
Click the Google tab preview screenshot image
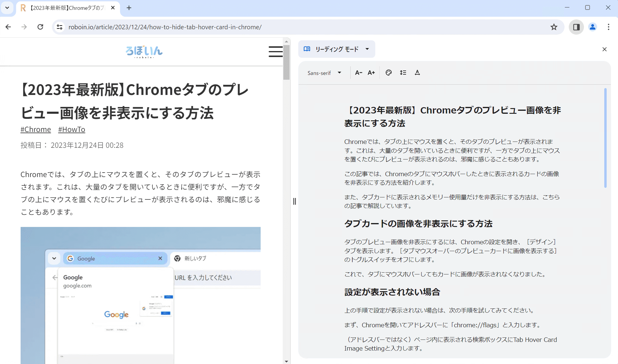(x=141, y=295)
